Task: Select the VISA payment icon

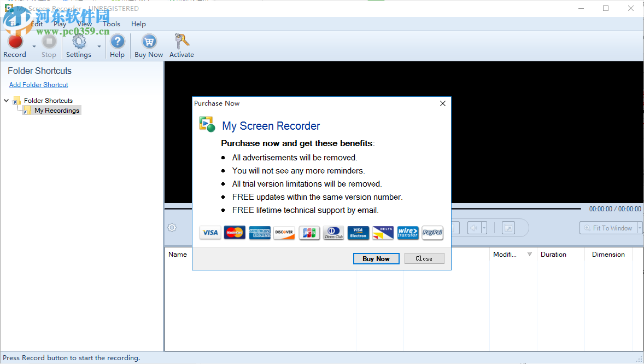Action: 210,233
